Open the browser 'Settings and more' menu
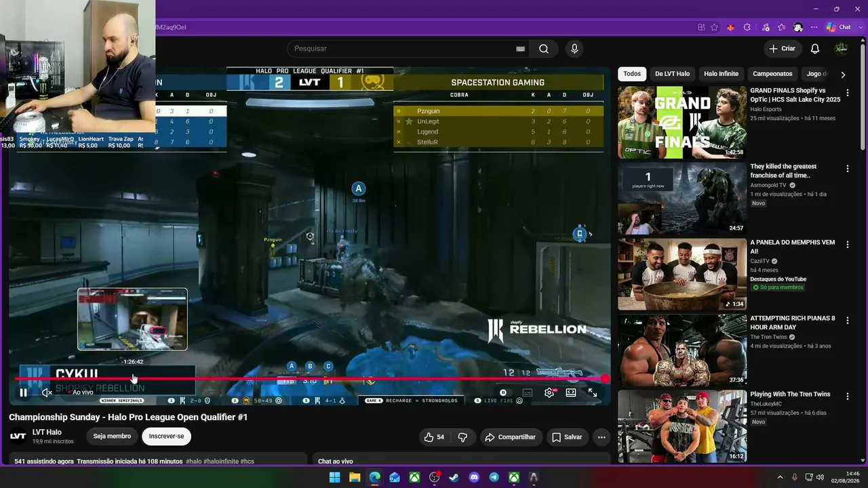Image resolution: width=868 pixels, height=488 pixels. click(x=814, y=27)
